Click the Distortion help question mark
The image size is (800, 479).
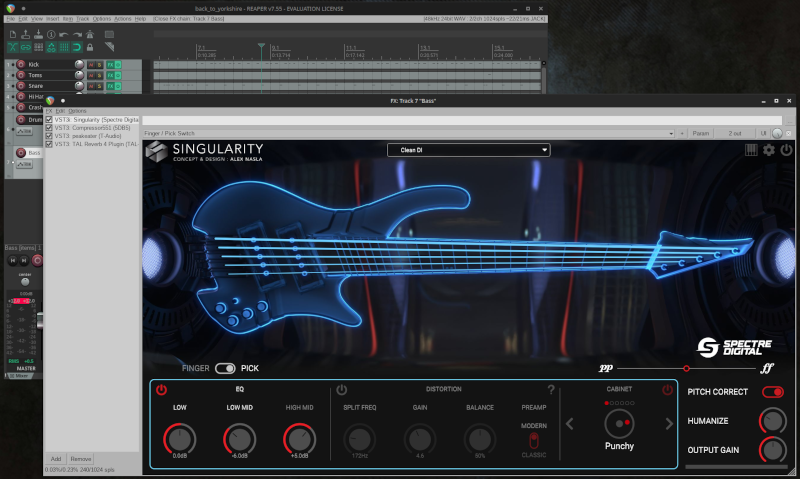pyautogui.click(x=550, y=389)
